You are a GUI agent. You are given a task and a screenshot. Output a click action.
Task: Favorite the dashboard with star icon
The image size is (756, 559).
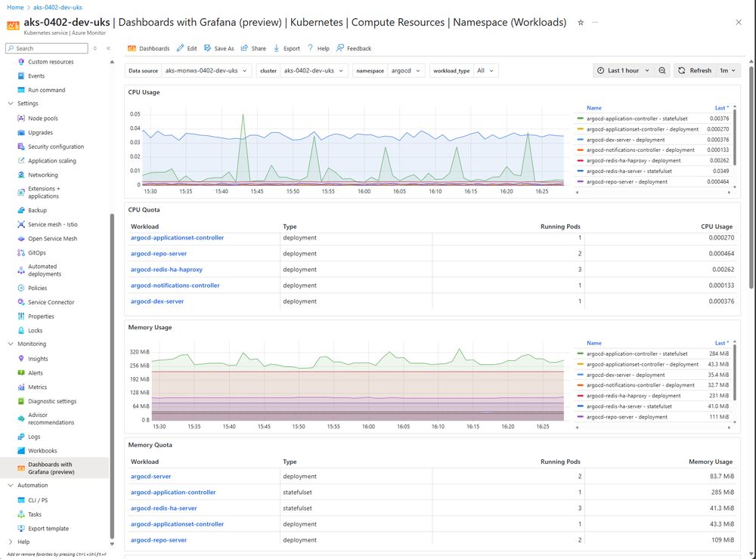tap(581, 22)
